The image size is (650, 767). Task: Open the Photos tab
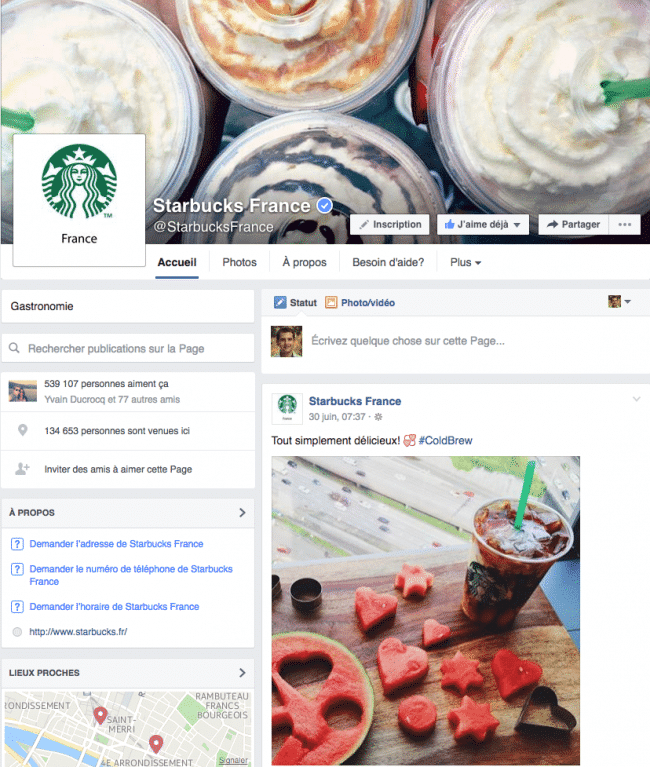239,262
